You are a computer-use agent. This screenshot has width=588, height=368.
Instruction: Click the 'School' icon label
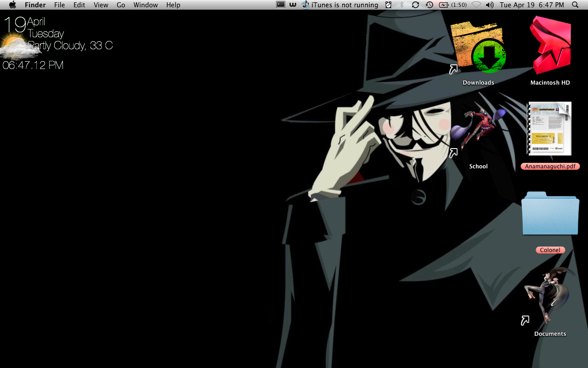coord(478,167)
